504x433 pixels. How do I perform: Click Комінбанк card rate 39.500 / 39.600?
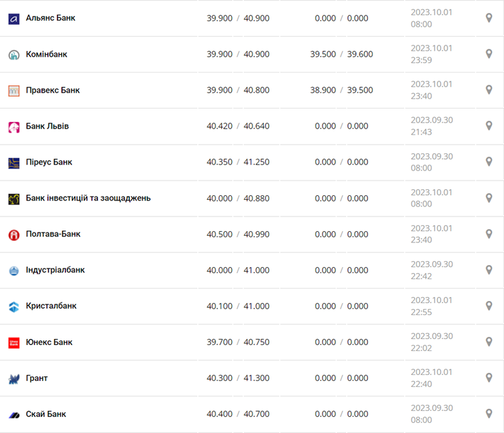coord(341,54)
